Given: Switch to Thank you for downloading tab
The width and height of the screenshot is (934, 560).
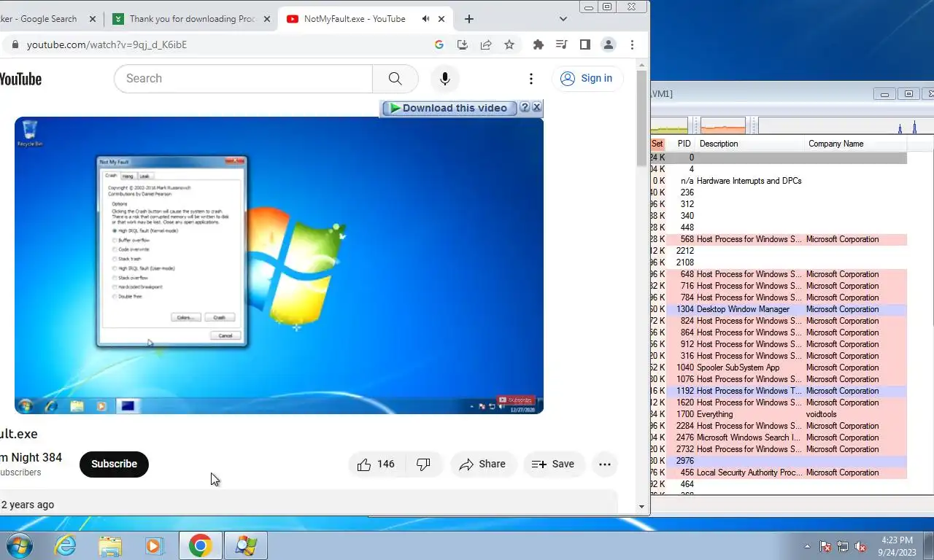Looking at the screenshot, I should (190, 19).
